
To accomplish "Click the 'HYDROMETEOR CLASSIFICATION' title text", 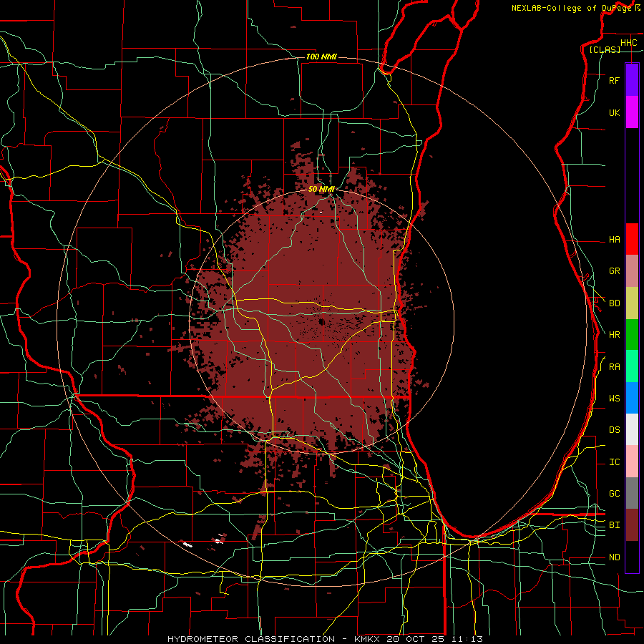I will pyautogui.click(x=251, y=639).
